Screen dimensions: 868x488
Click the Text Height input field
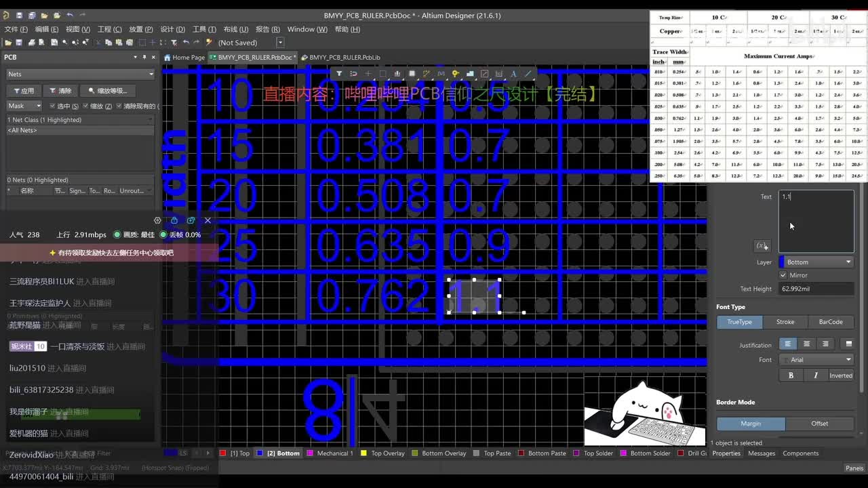pyautogui.click(x=816, y=289)
